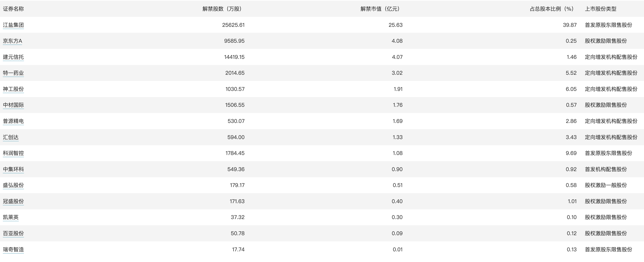Click the 17.74 shares cell

point(238,249)
